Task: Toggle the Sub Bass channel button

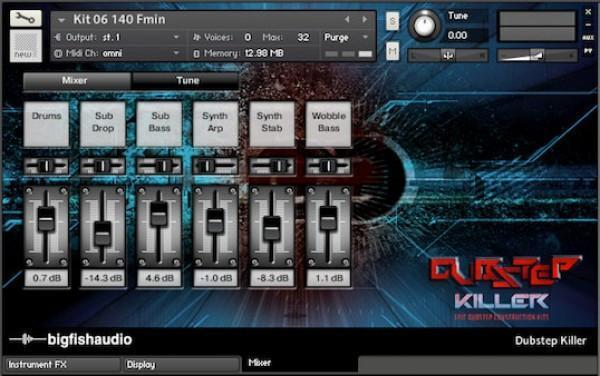Action: point(159,124)
